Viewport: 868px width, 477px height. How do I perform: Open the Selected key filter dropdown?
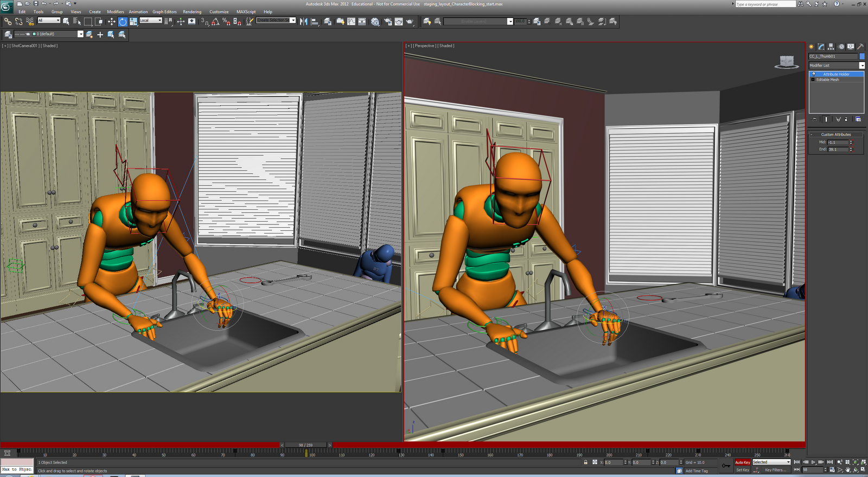[771, 462]
